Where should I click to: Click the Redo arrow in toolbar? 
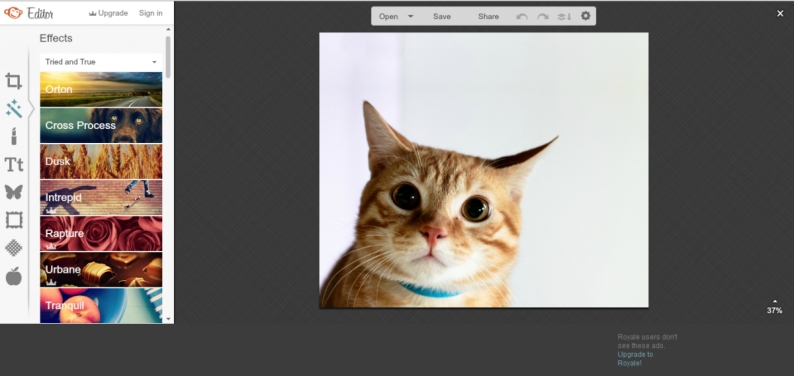543,17
